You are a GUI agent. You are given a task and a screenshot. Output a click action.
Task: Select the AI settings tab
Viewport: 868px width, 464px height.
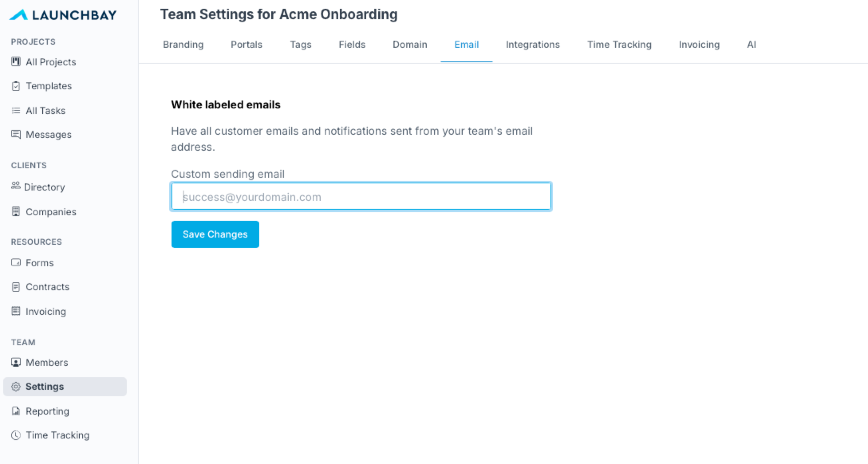(x=751, y=45)
